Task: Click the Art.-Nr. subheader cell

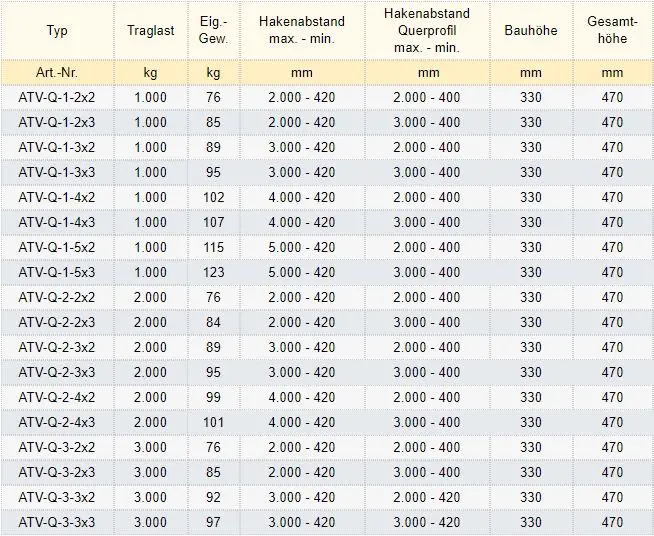Action: [x=57, y=72]
